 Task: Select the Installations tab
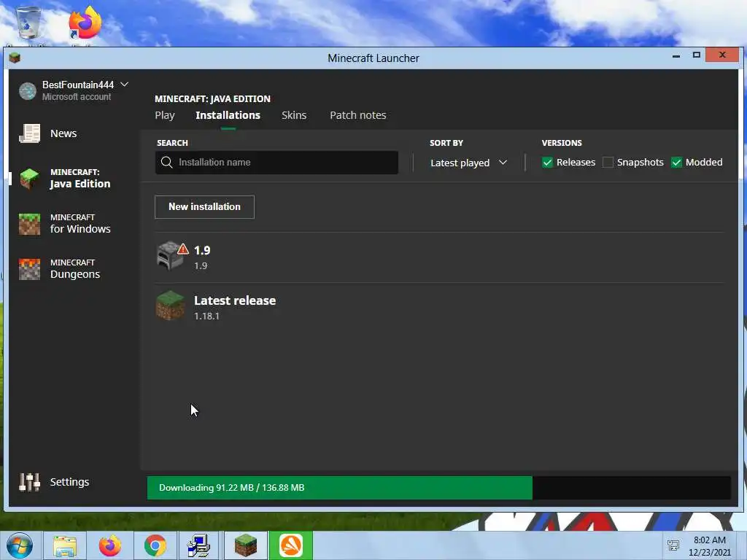coord(228,115)
